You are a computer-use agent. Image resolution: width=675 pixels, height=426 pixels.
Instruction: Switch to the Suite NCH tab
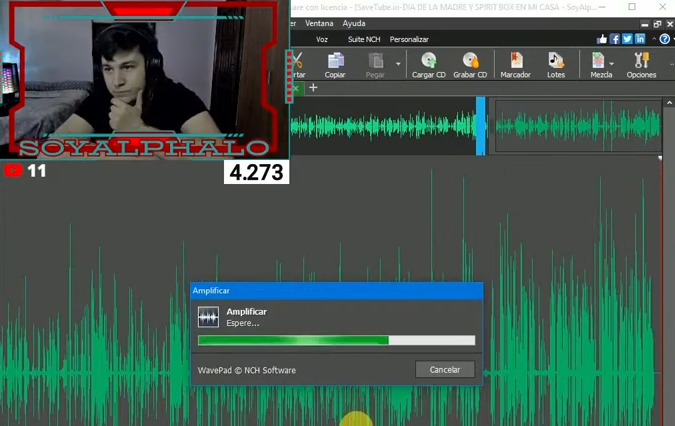click(364, 39)
